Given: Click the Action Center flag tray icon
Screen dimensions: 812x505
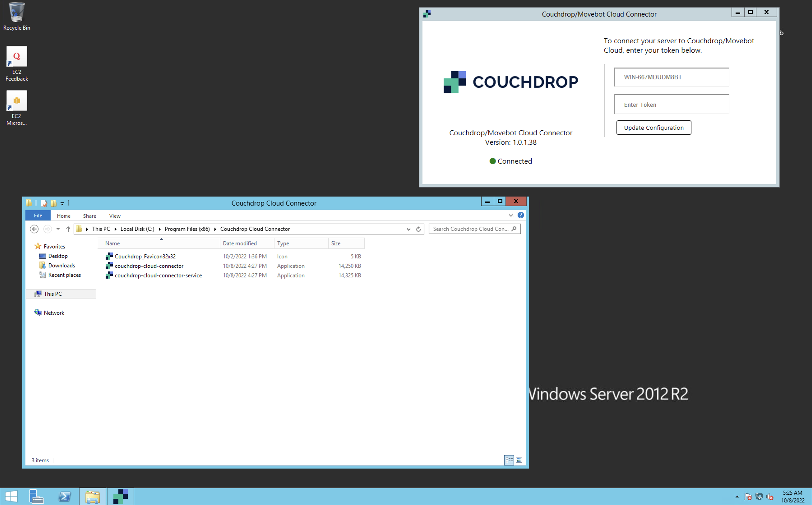Looking at the screenshot, I should (748, 497).
